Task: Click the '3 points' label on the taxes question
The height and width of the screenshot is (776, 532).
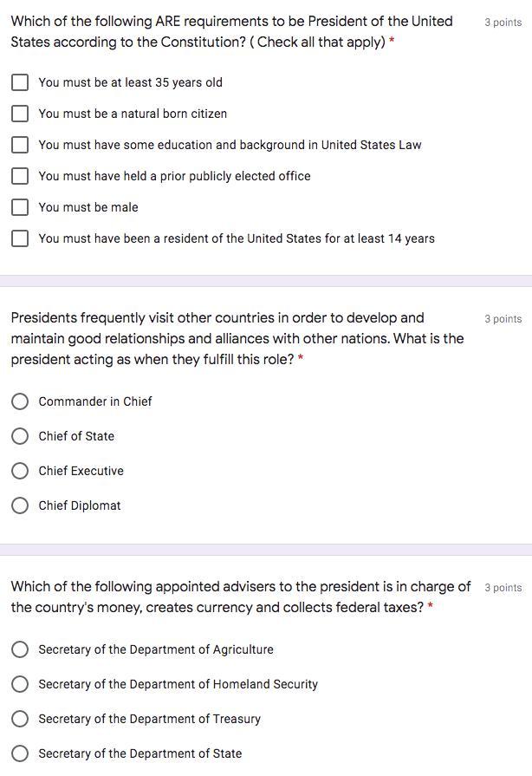Action: click(x=503, y=588)
